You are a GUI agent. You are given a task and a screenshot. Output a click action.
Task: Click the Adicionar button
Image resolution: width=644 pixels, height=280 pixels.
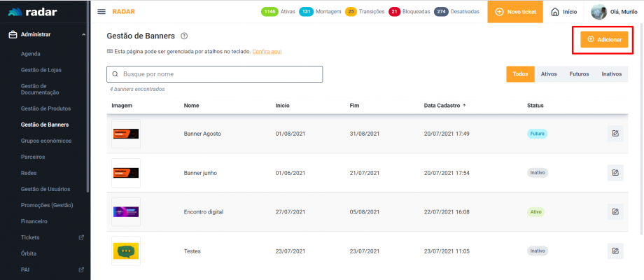[x=604, y=40]
